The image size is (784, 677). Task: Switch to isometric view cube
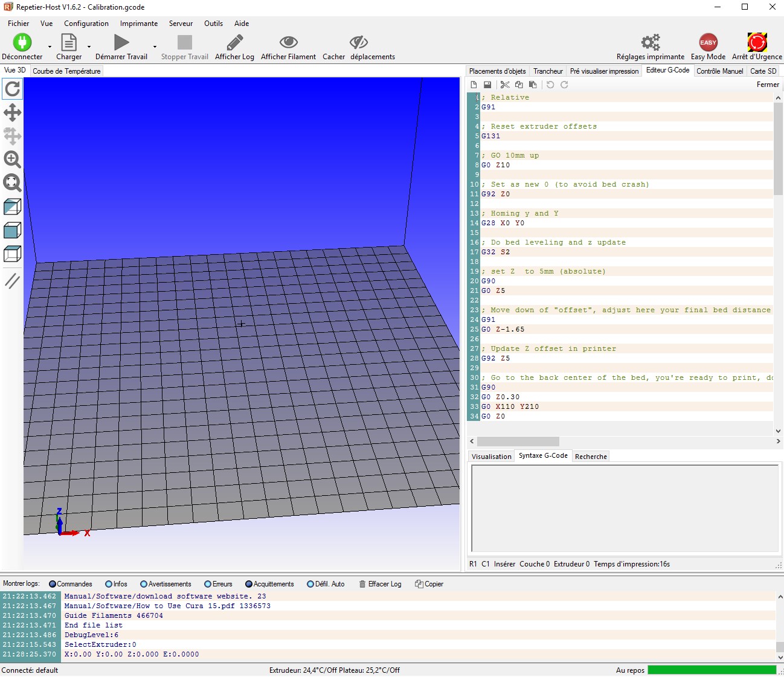13,207
